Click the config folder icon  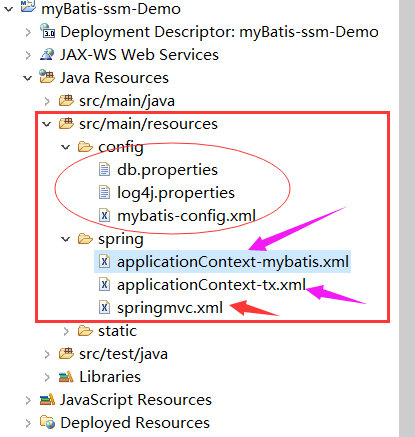85,147
